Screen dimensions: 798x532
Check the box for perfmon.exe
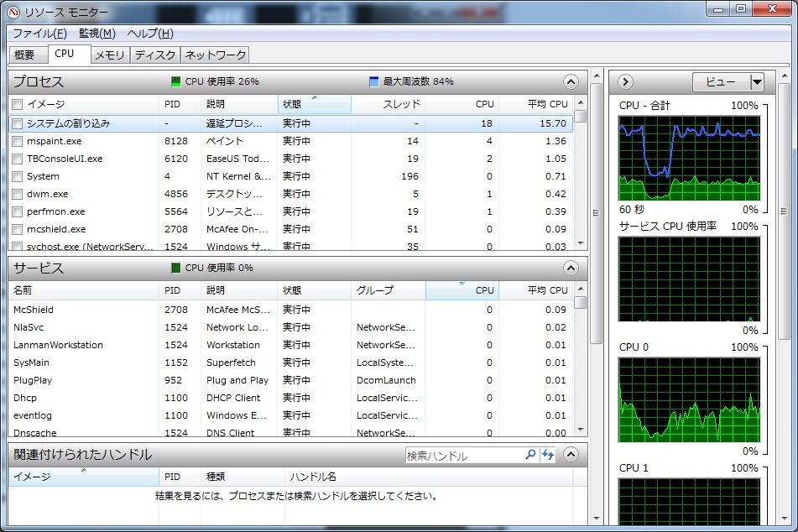[18, 211]
